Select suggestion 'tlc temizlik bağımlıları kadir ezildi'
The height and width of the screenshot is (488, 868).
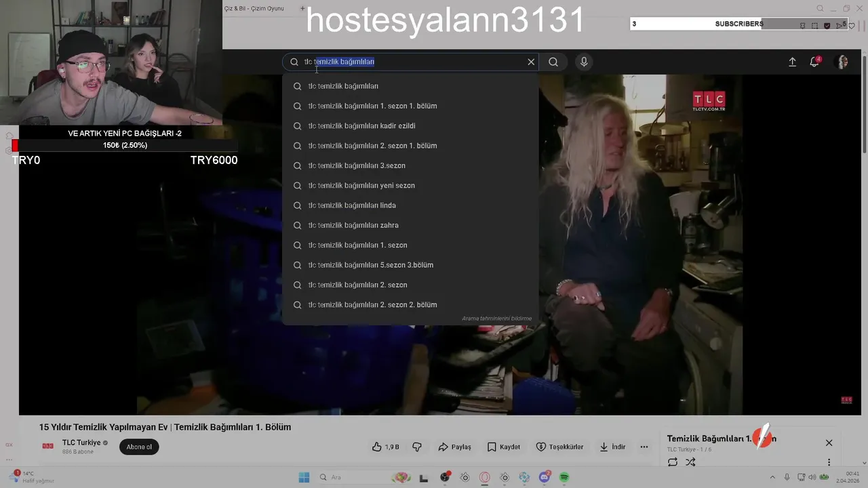[410, 125]
